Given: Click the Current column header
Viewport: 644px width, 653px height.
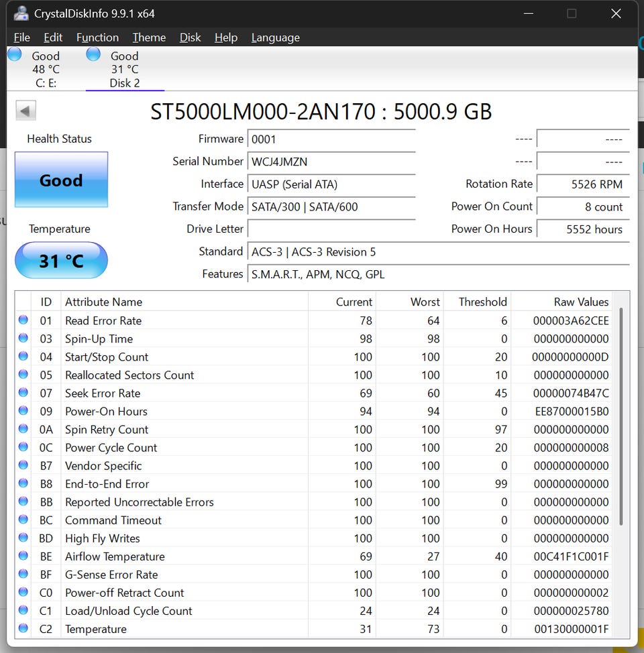Looking at the screenshot, I should (342, 302).
